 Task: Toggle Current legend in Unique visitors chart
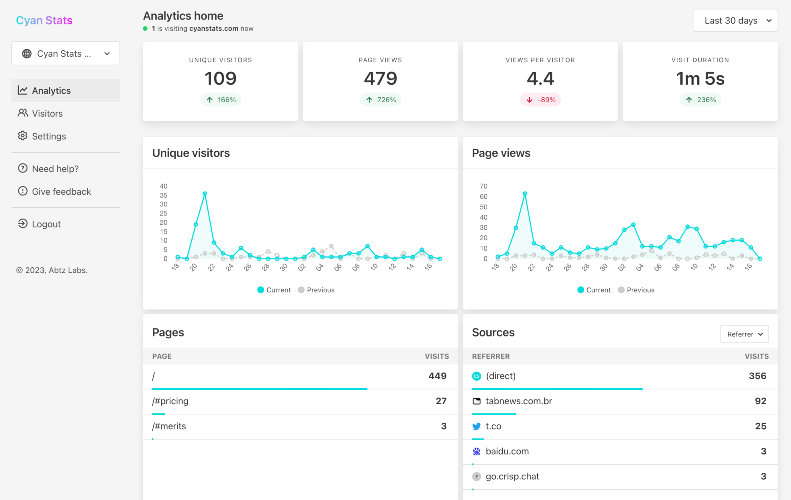(x=274, y=290)
